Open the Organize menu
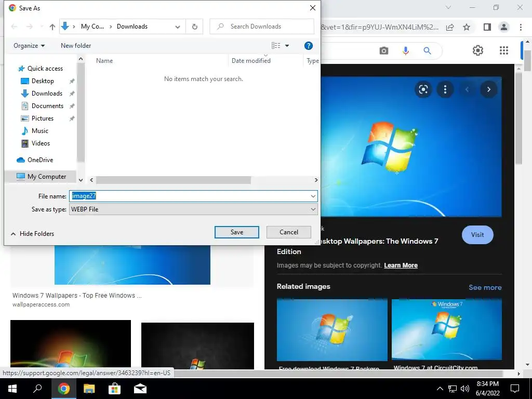The image size is (532, 399). click(29, 46)
